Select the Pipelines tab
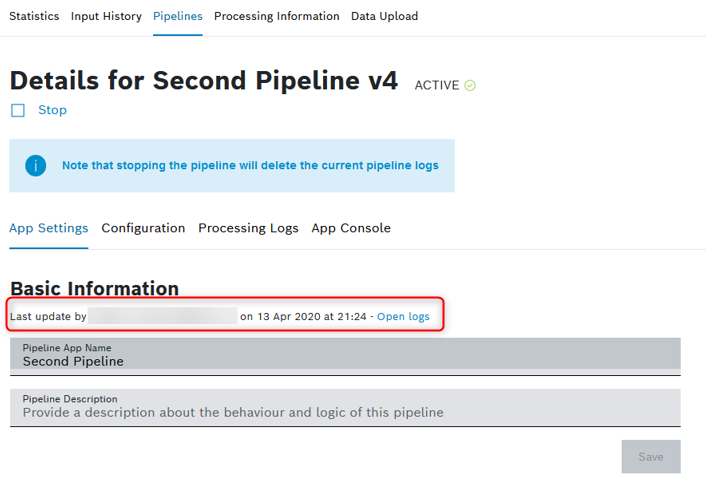 tap(178, 16)
